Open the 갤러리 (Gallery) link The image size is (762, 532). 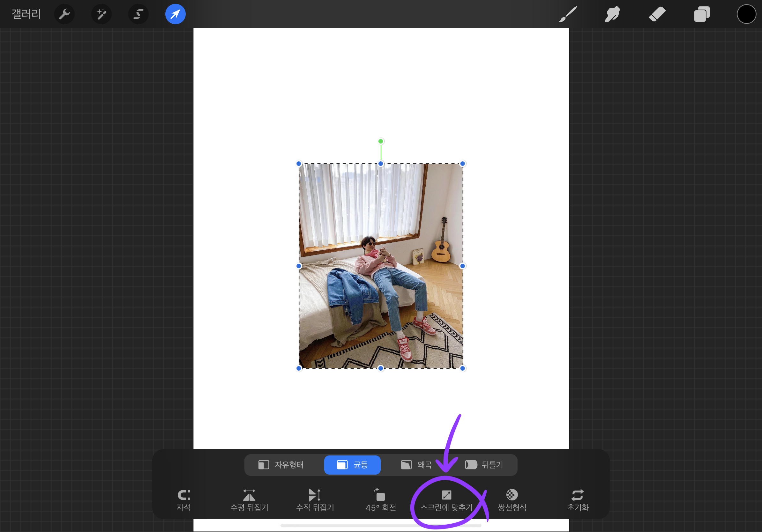[26, 14]
